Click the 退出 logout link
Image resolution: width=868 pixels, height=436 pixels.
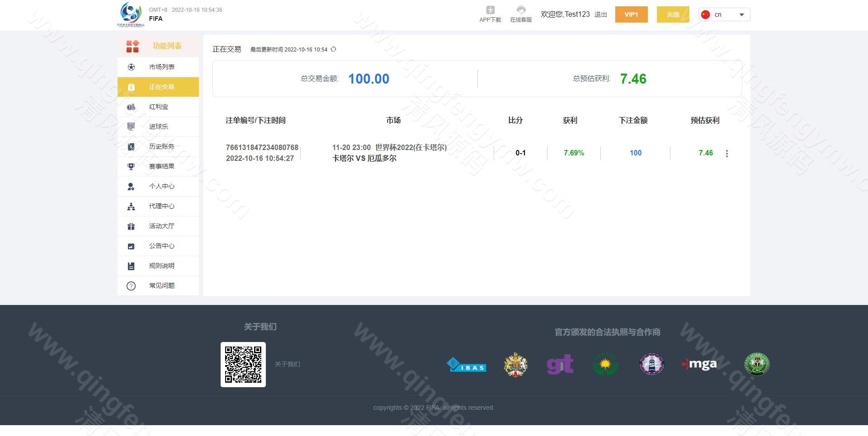[600, 14]
